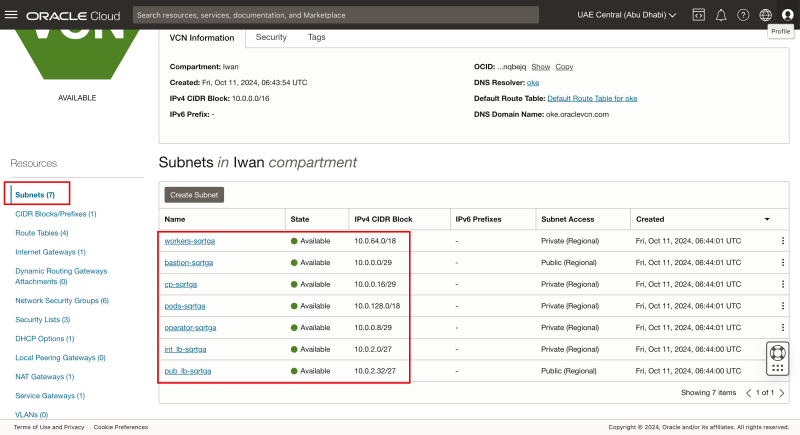Go to next page of subnets
Viewport: 800px width, 435px height.
pos(781,393)
